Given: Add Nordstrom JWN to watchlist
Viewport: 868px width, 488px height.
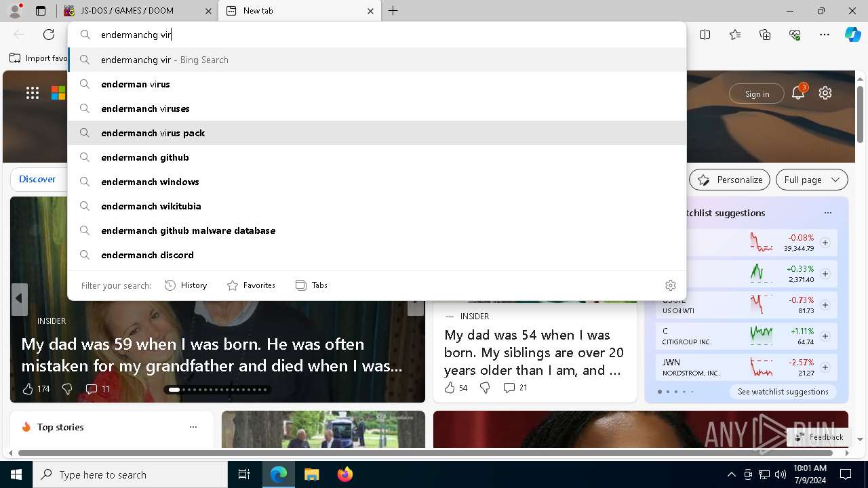Looking at the screenshot, I should tap(825, 367).
